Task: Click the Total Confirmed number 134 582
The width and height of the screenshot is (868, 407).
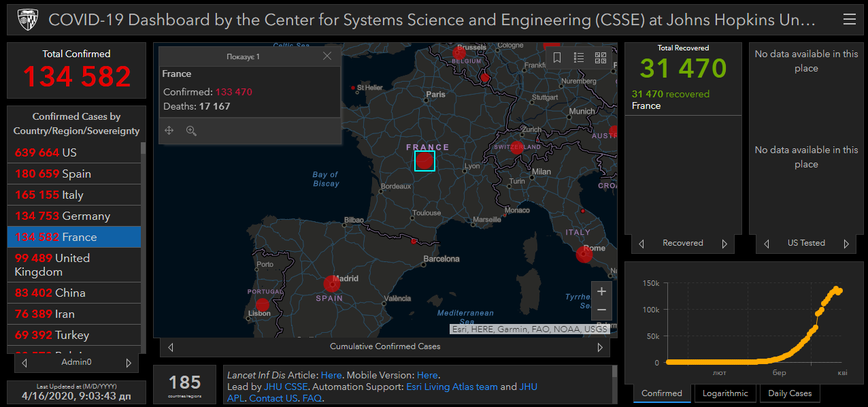Action: (76, 77)
